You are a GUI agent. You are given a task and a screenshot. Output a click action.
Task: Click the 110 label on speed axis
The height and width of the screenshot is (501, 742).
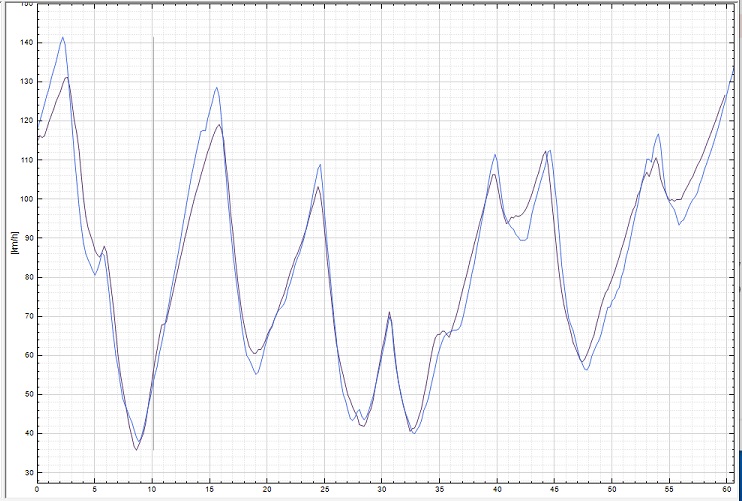(26, 160)
